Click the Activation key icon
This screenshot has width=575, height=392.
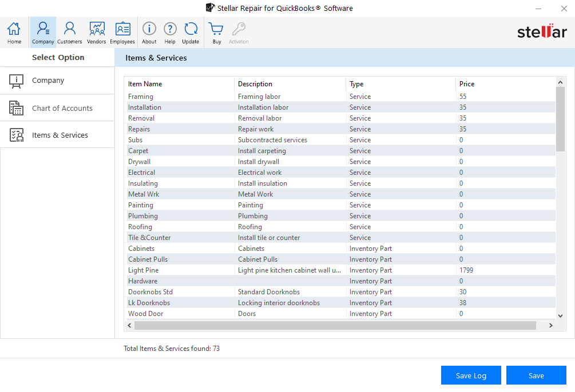point(239,29)
